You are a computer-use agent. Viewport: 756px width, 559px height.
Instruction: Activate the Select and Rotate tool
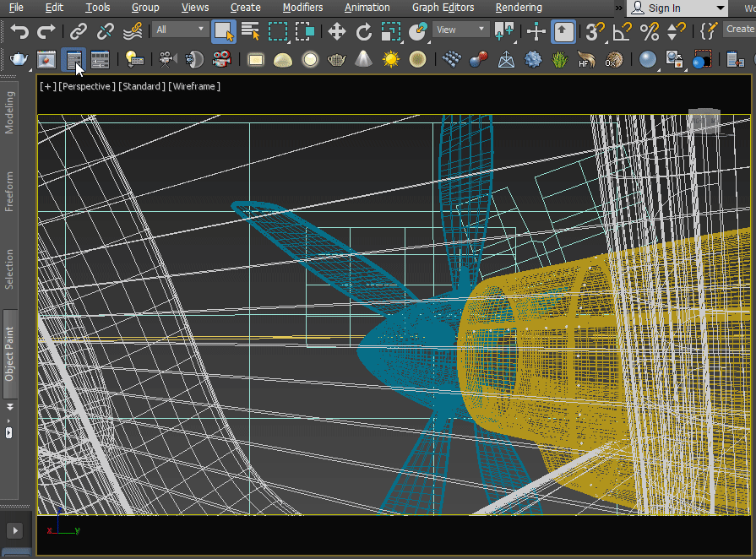364,32
